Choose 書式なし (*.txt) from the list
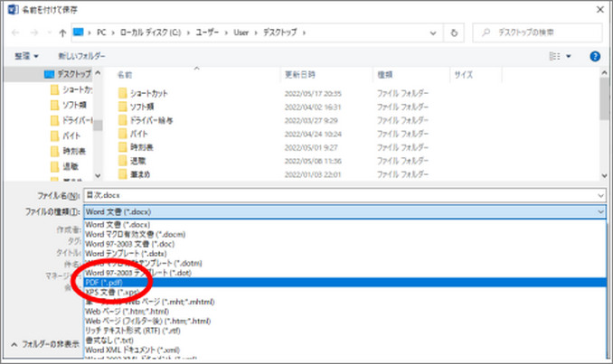 point(344,341)
